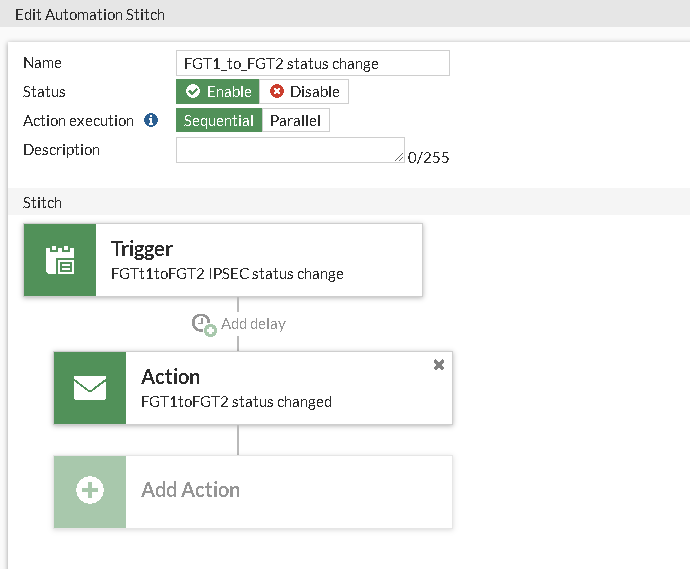The image size is (690, 569).
Task: Click the Action envelope icon
Action: (x=90, y=388)
